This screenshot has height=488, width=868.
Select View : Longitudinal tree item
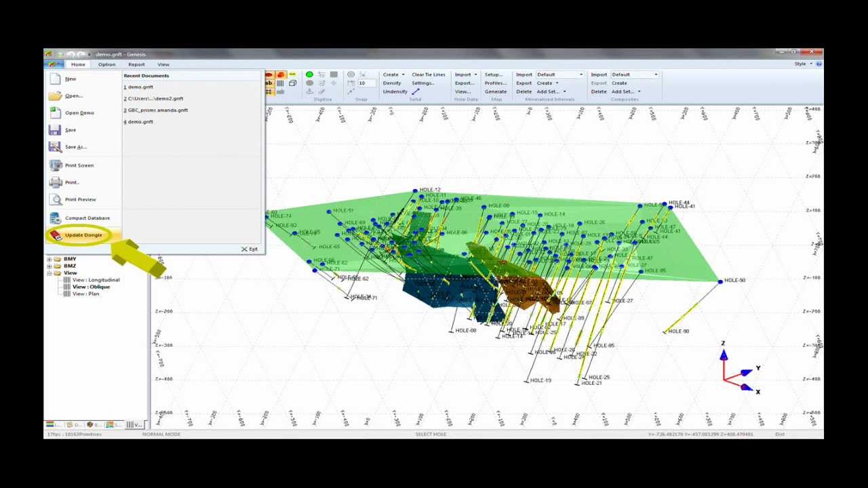[x=96, y=280]
